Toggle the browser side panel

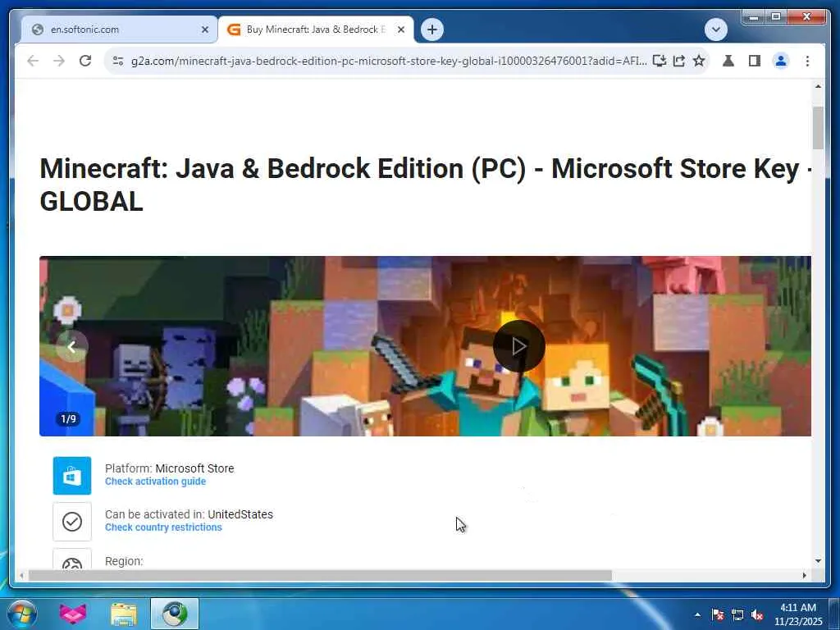(x=755, y=61)
